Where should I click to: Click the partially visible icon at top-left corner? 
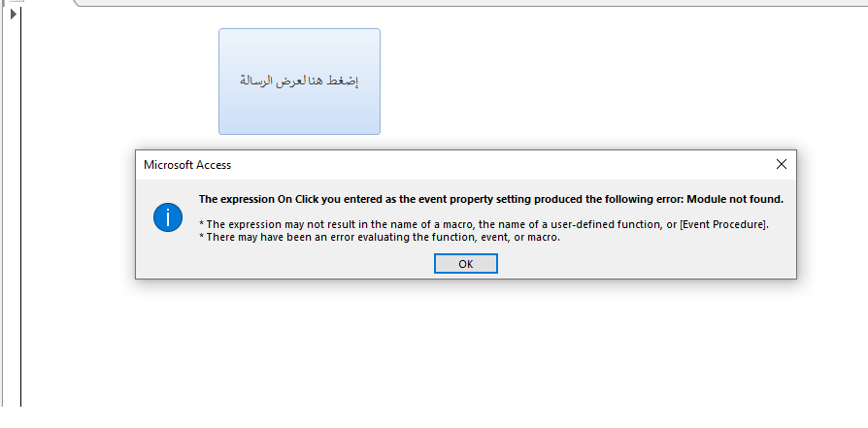coord(17,1)
